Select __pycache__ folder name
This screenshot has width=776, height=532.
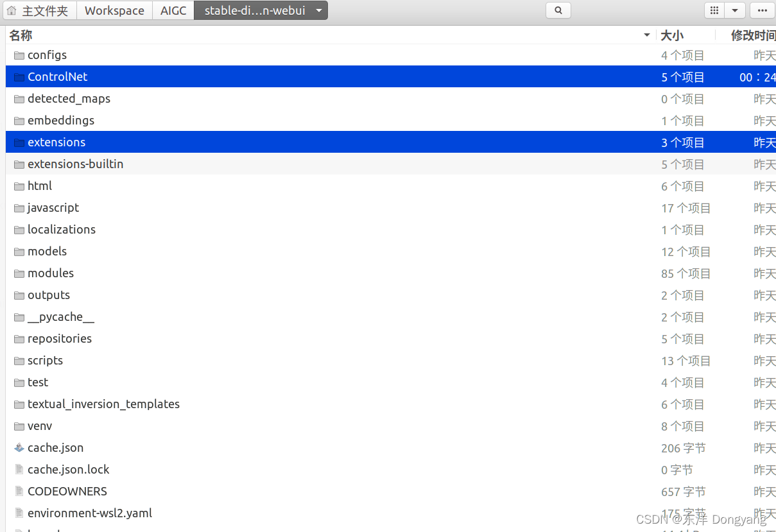tap(61, 317)
